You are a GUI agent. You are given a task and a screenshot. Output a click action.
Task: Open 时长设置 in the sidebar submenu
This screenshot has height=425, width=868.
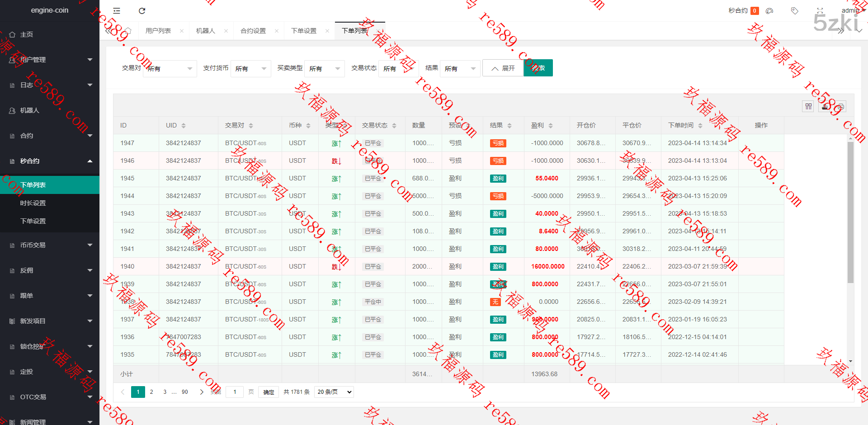click(x=33, y=203)
